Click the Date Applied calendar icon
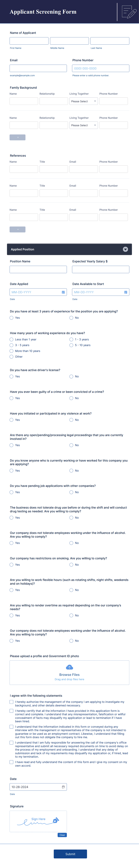Screen dimensions: 139x868 pyautogui.click(x=63, y=292)
